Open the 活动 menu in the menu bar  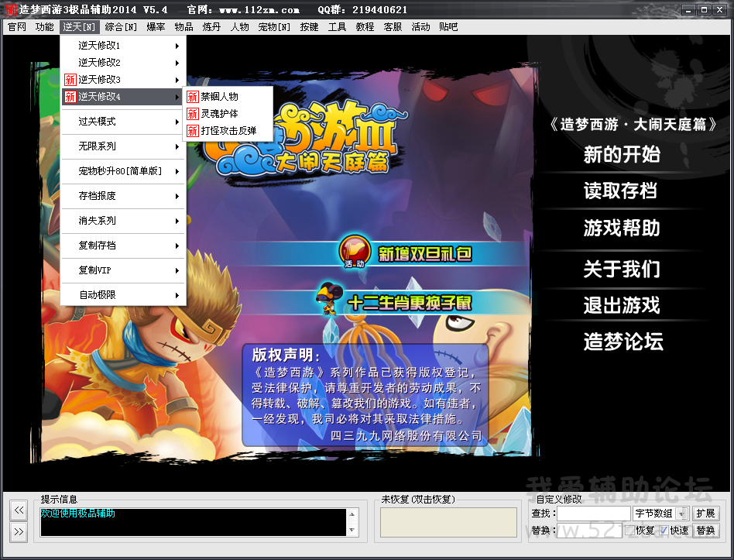[x=420, y=27]
